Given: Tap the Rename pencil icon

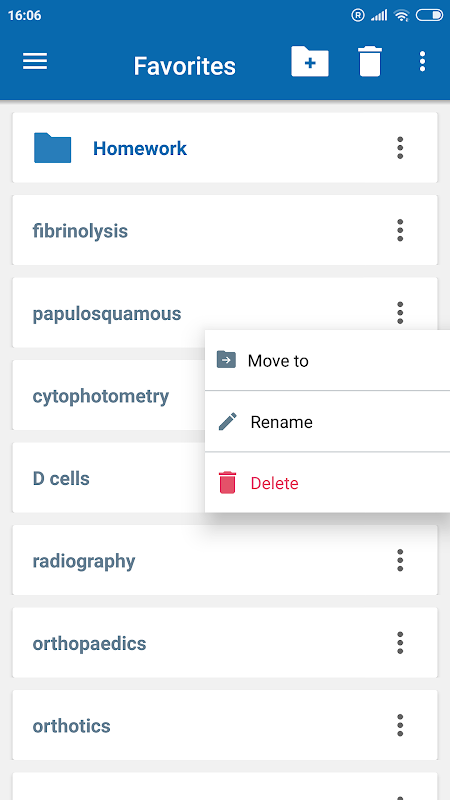Looking at the screenshot, I should [228, 422].
